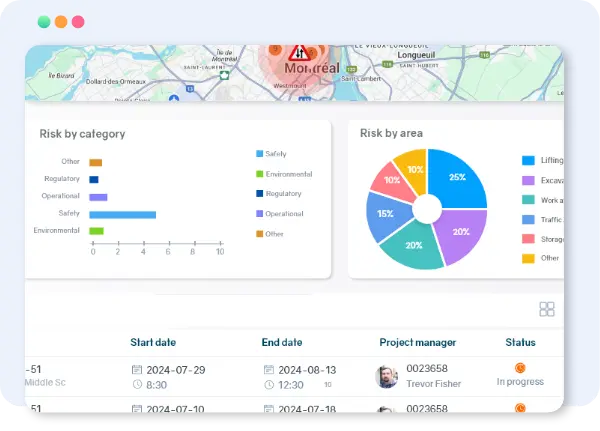Click the In progress status label
The height and width of the screenshot is (431, 600).
[520, 382]
